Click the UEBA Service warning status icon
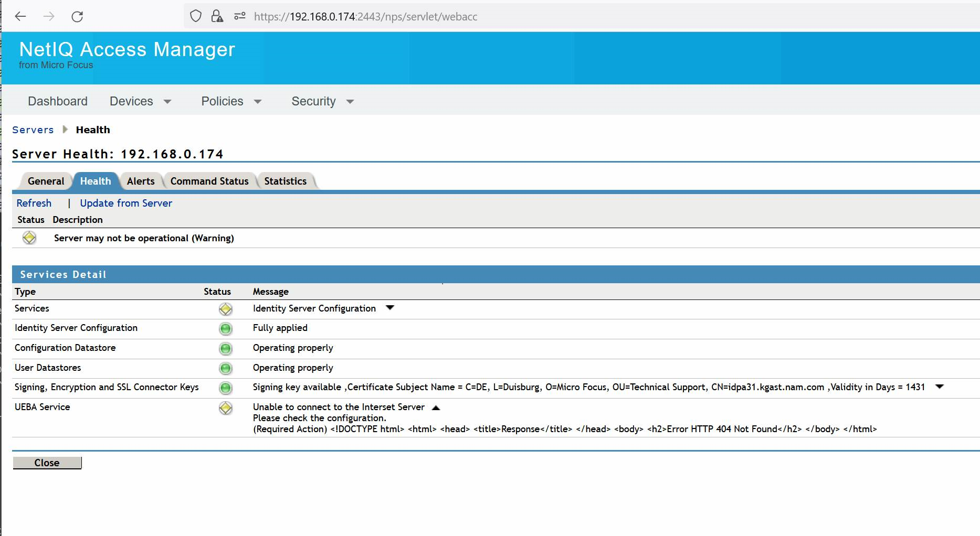Screen dimensions: 980x536 (x=225, y=408)
